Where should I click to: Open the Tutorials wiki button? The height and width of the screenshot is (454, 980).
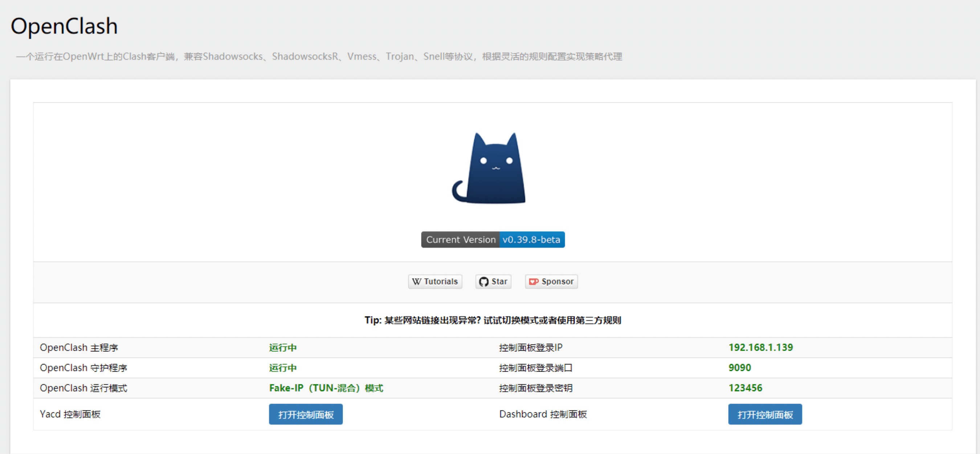[x=435, y=281]
